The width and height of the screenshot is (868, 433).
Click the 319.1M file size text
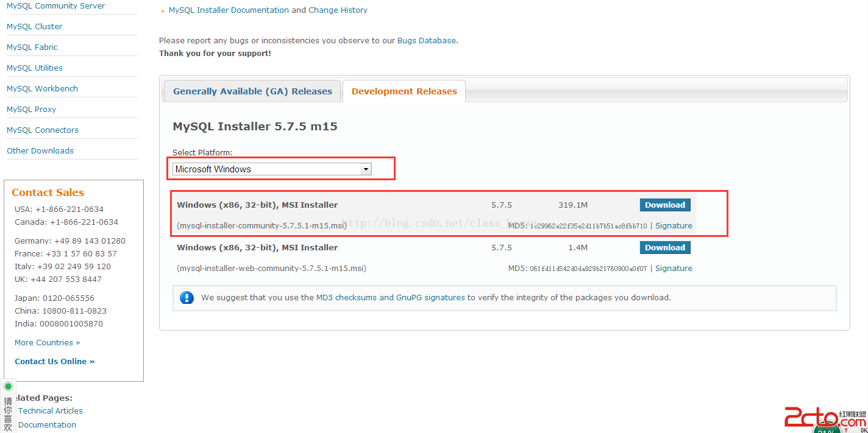click(573, 205)
